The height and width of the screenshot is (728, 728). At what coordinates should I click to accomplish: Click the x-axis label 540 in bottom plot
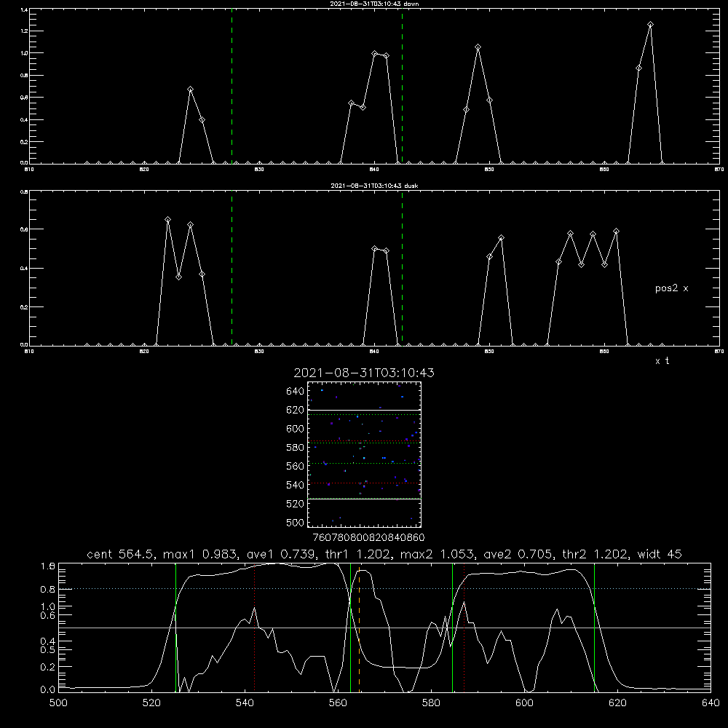(245, 703)
